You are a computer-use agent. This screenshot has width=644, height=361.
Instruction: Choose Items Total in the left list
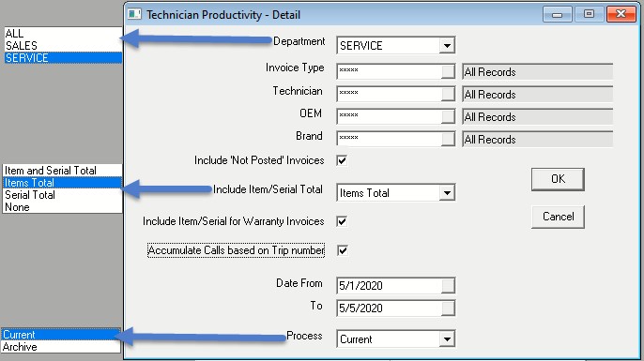[x=62, y=183]
